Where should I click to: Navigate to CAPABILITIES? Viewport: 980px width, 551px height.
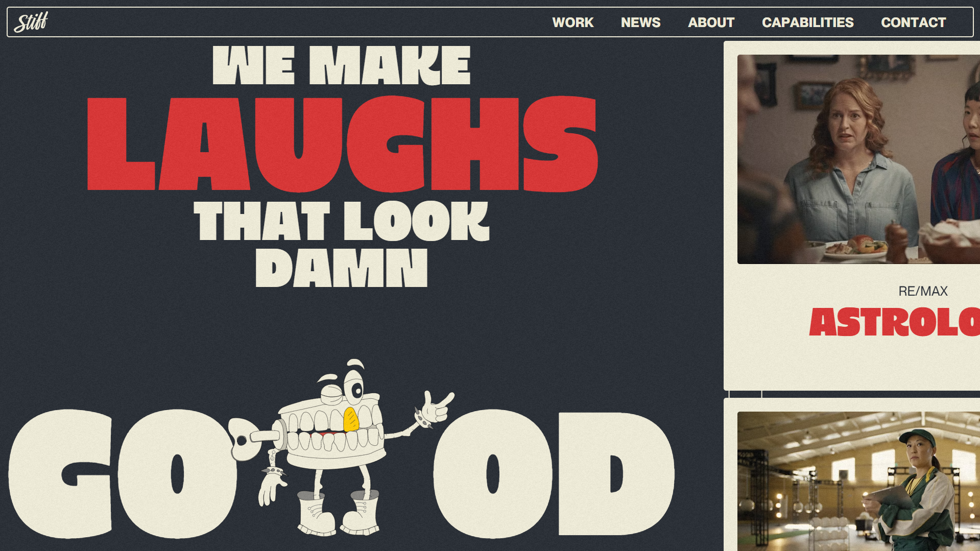point(807,22)
